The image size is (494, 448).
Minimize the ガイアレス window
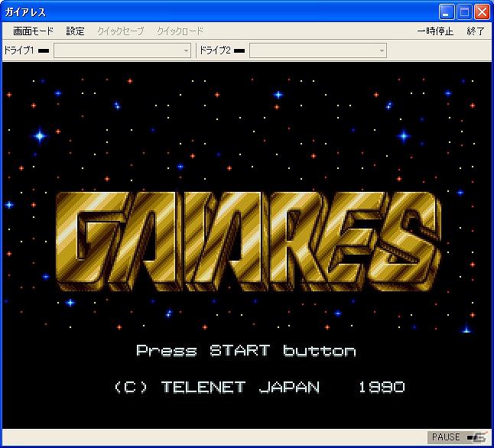(447, 12)
